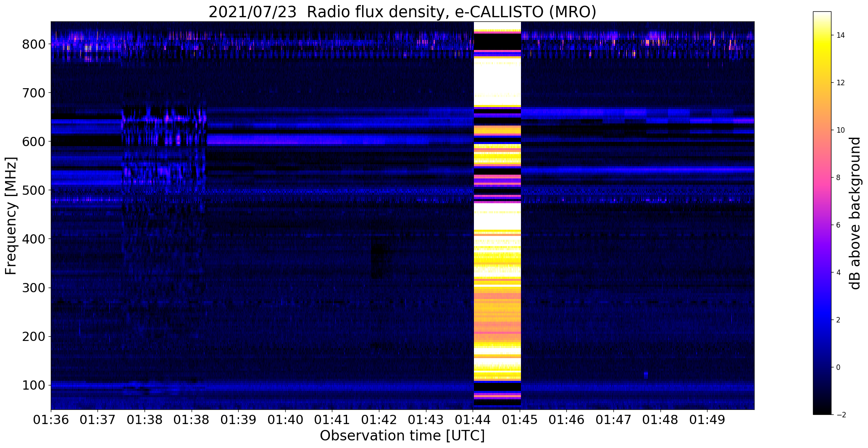Click the 01:46 time tick label
This screenshot has width=868, height=448.
tap(567, 420)
